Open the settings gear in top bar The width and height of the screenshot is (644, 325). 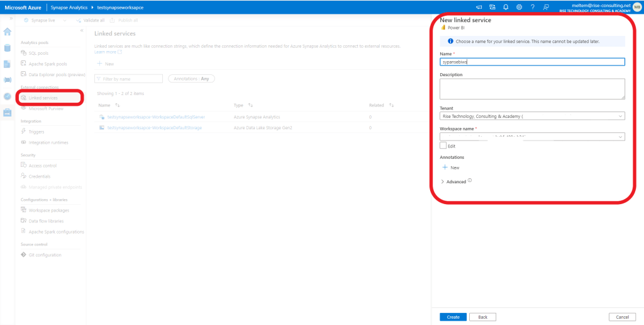pos(519,6)
